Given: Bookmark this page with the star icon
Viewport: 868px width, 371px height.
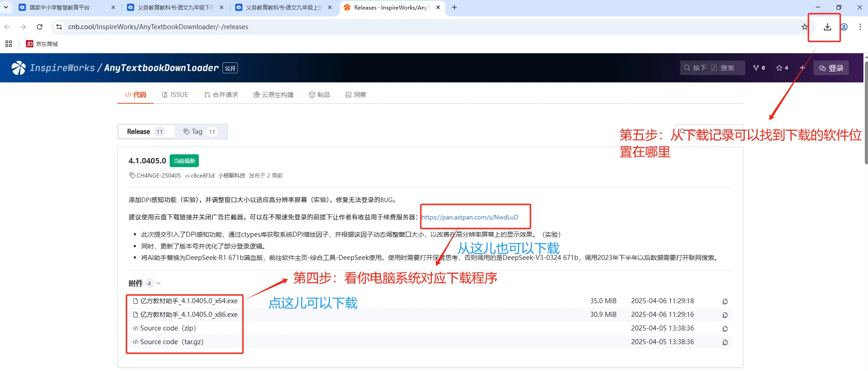Looking at the screenshot, I should pos(804,27).
